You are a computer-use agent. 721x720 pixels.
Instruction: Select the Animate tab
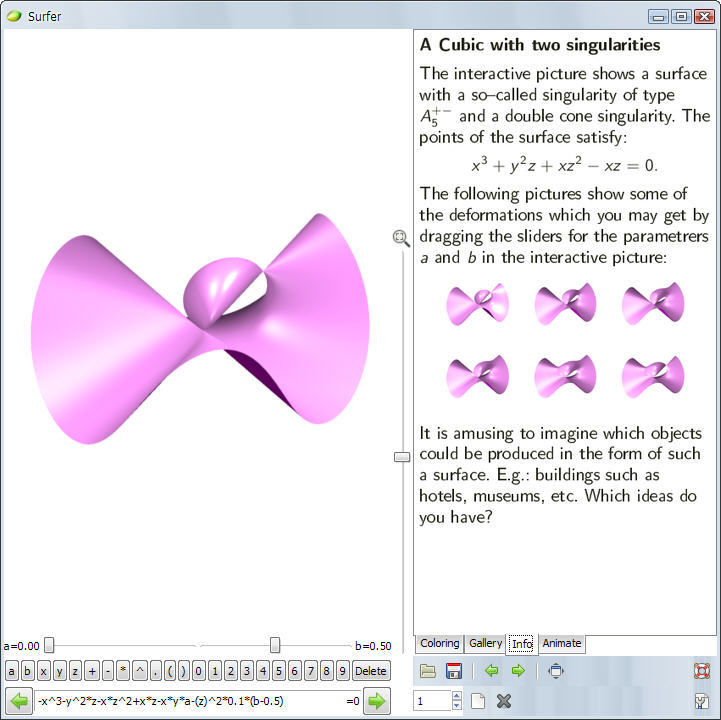coord(562,643)
